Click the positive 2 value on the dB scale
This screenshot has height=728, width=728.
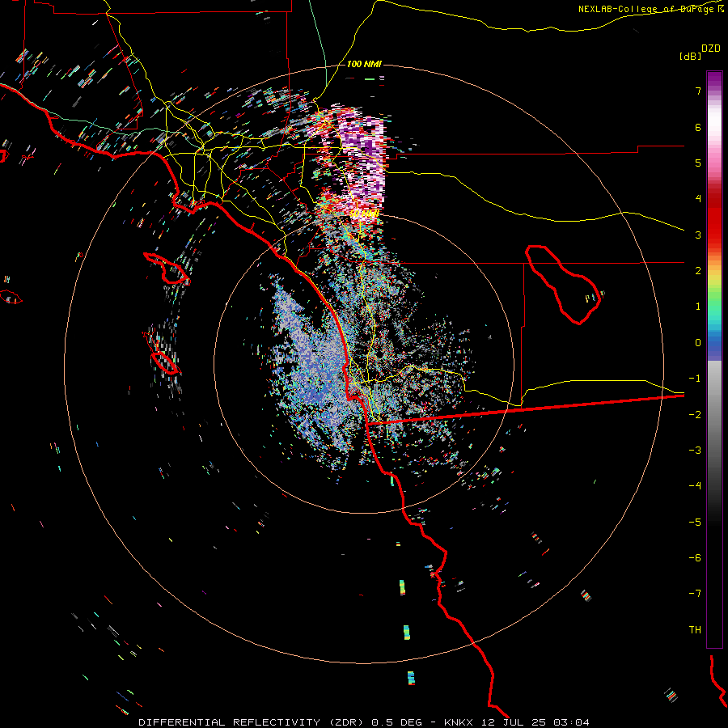click(698, 271)
